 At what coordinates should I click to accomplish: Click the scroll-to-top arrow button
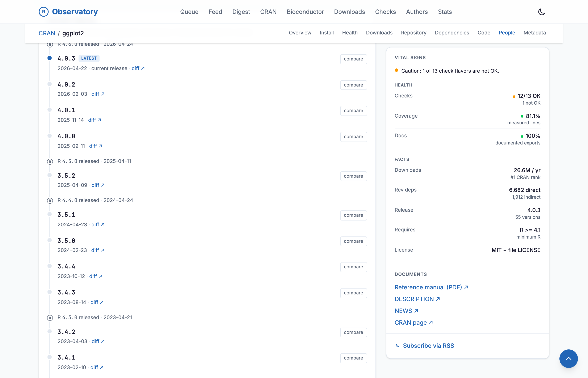coord(568,358)
